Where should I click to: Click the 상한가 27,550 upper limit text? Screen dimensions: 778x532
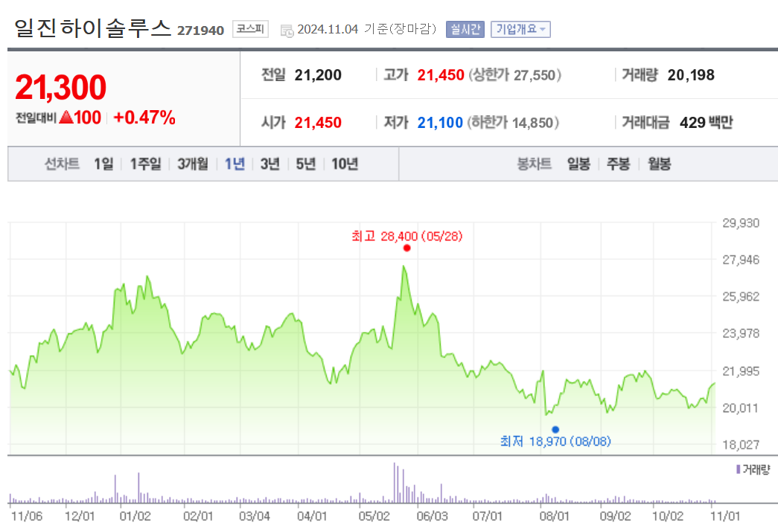(515, 75)
